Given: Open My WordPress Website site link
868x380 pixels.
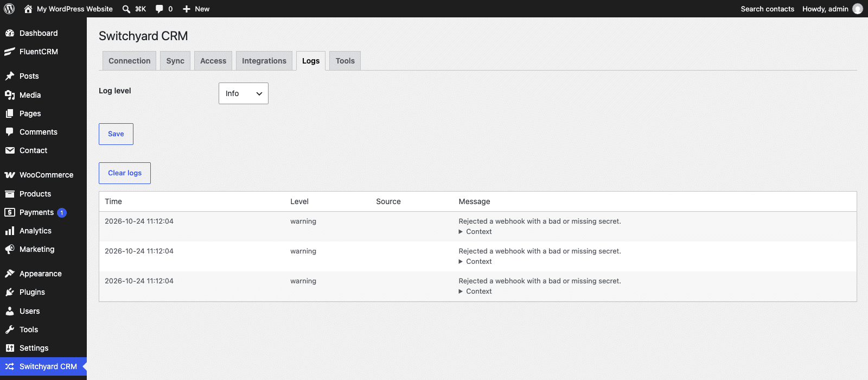Looking at the screenshot, I should pos(75,9).
